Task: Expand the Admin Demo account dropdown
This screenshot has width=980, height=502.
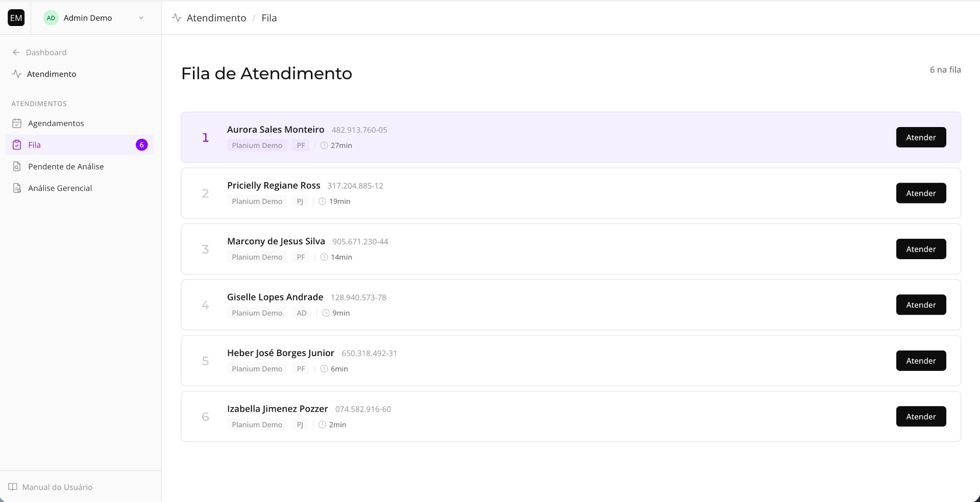Action: coord(141,18)
